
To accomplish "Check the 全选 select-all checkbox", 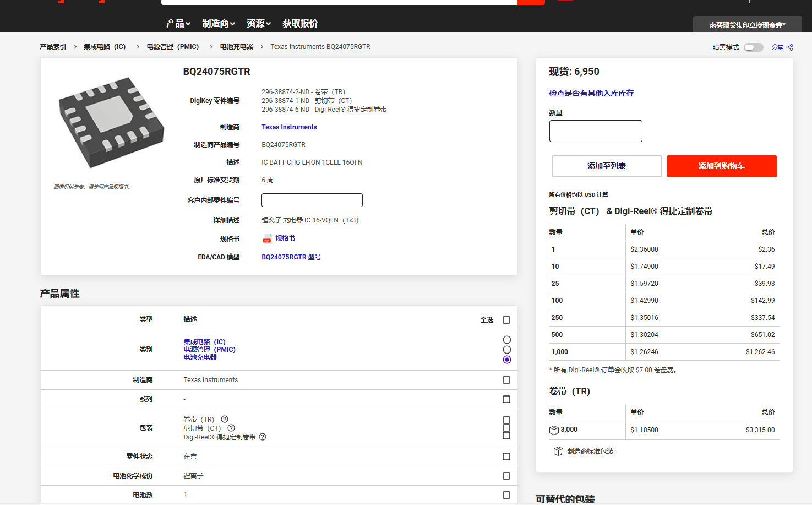I will tap(506, 320).
